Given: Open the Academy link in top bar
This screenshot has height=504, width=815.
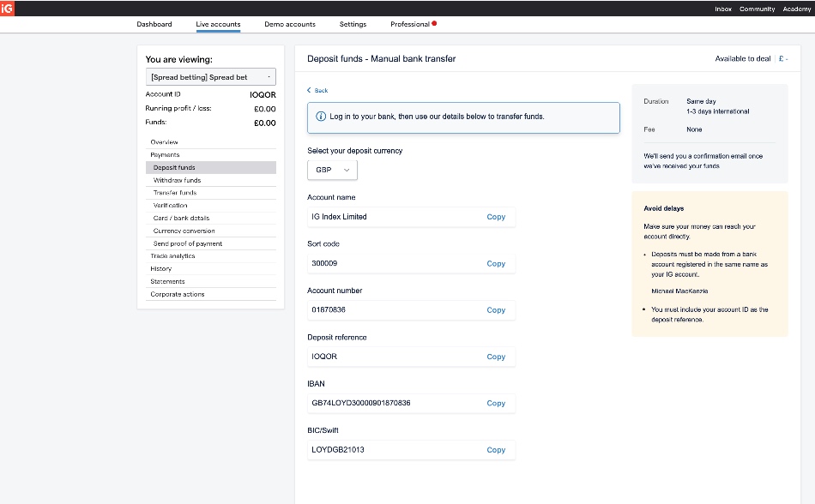Looking at the screenshot, I should (x=797, y=9).
